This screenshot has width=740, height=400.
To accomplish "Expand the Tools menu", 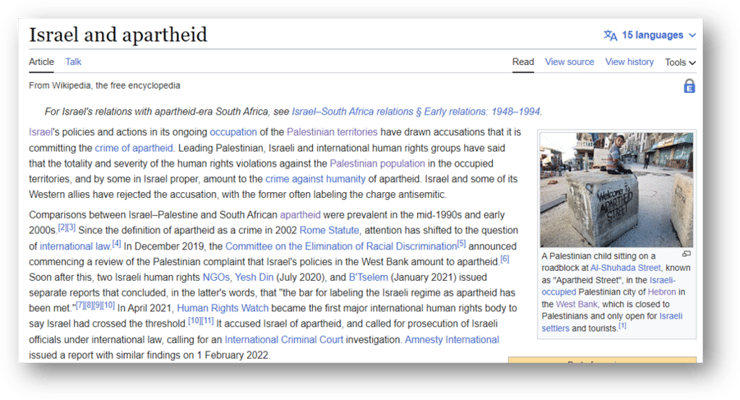I will click(x=680, y=62).
